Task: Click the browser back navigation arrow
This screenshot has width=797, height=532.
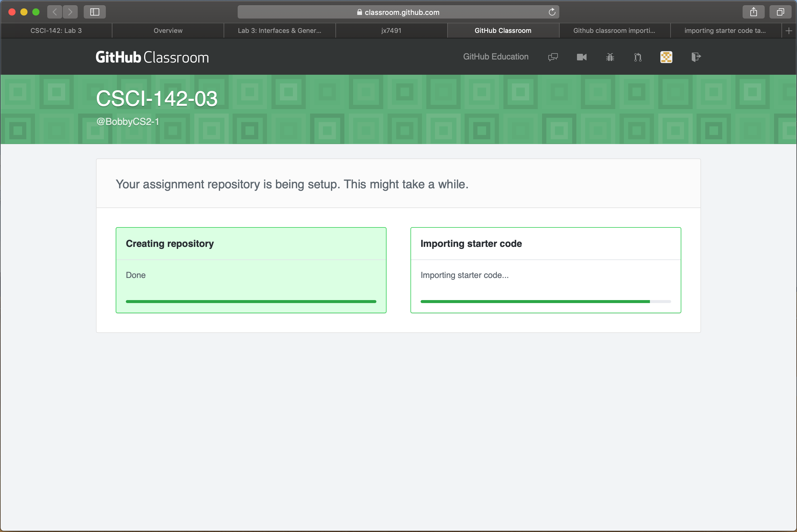Action: click(55, 12)
